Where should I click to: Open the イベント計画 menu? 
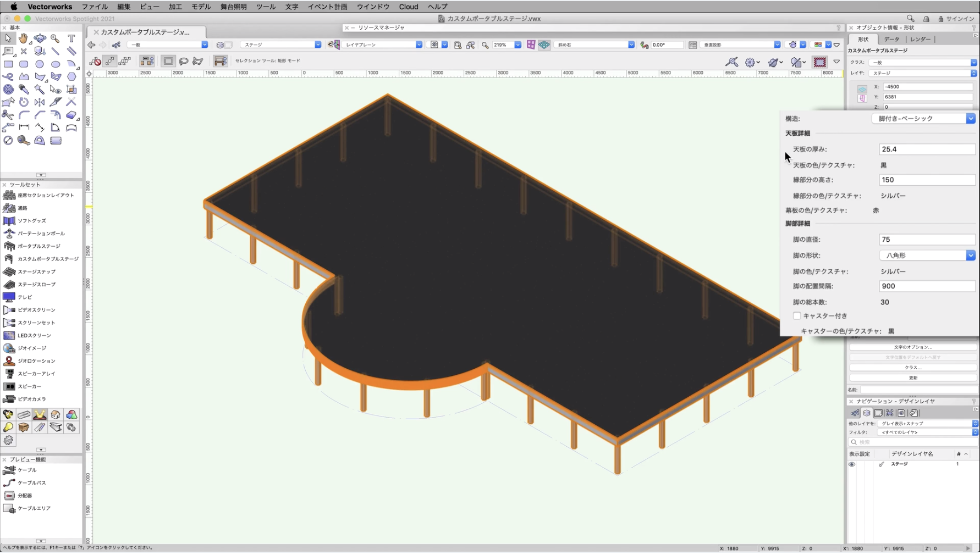tap(327, 7)
